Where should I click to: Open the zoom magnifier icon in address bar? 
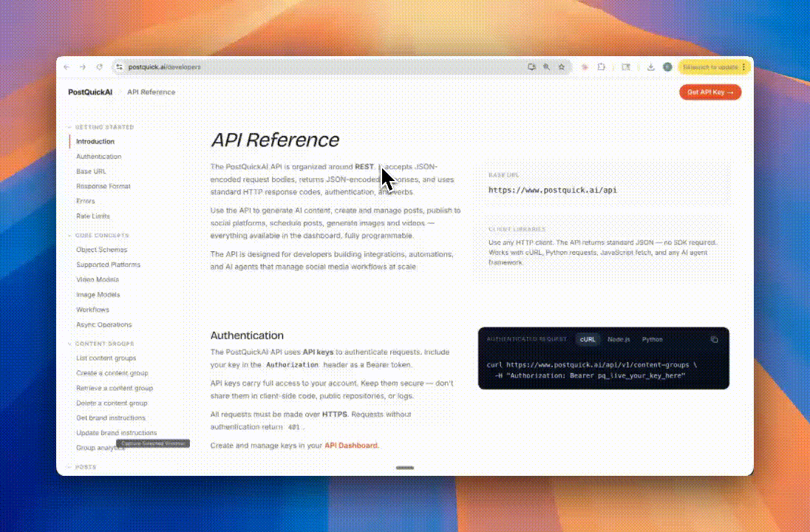(546, 67)
